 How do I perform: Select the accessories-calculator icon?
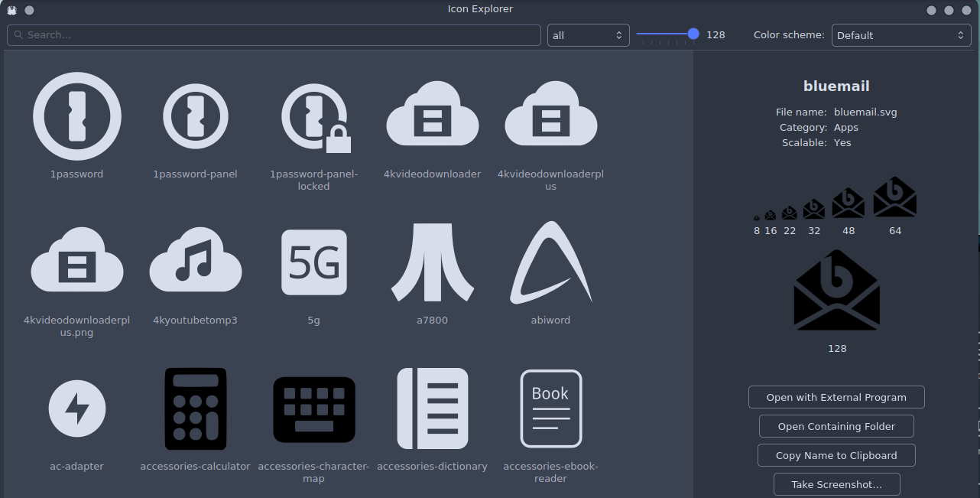[x=195, y=408]
